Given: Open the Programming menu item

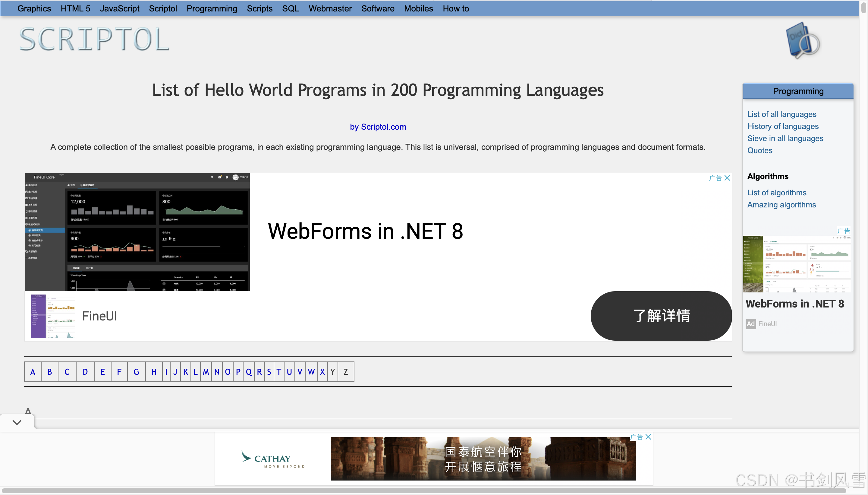Looking at the screenshot, I should (x=212, y=8).
